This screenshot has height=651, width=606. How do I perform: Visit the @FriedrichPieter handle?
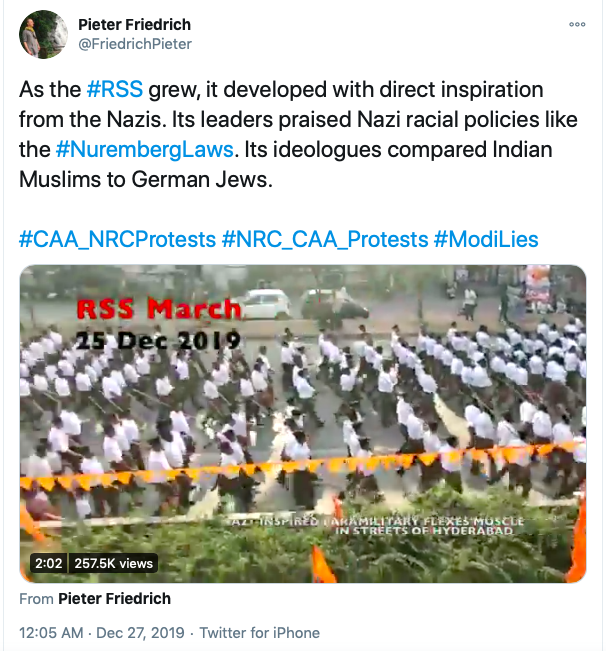tap(134, 44)
